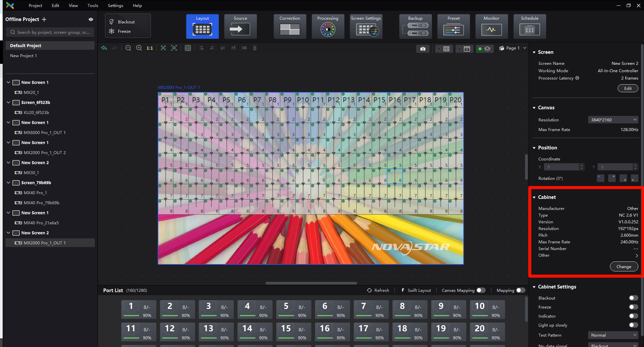The image size is (644, 347).
Task: Open the Test Pattern dropdown
Action: point(613,335)
